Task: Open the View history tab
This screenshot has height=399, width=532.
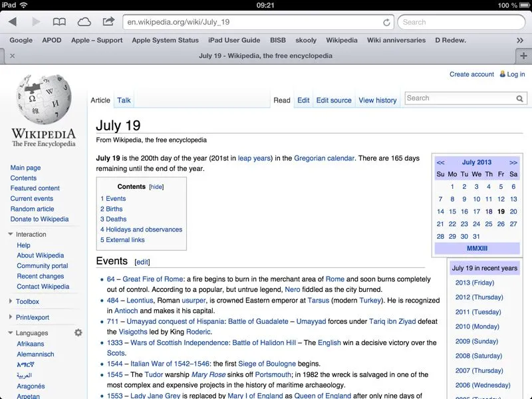Action: 377,100
